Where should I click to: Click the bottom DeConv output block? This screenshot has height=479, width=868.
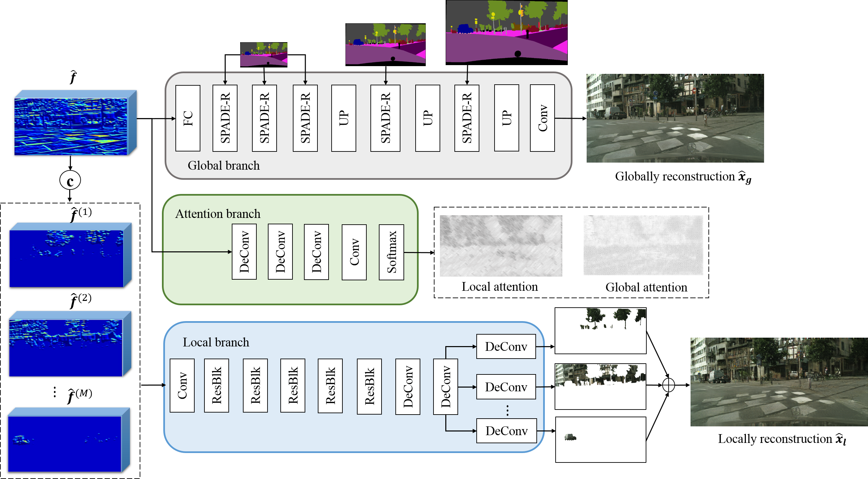pyautogui.click(x=506, y=431)
